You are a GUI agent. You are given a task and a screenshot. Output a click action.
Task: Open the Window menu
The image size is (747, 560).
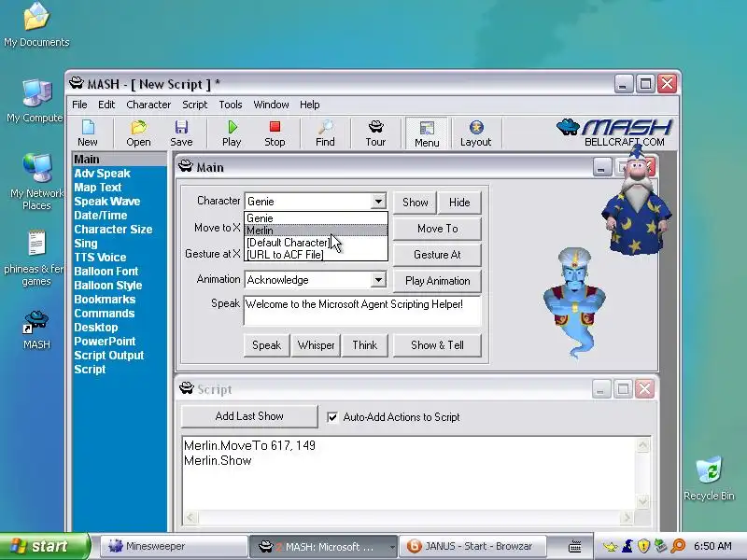271,105
